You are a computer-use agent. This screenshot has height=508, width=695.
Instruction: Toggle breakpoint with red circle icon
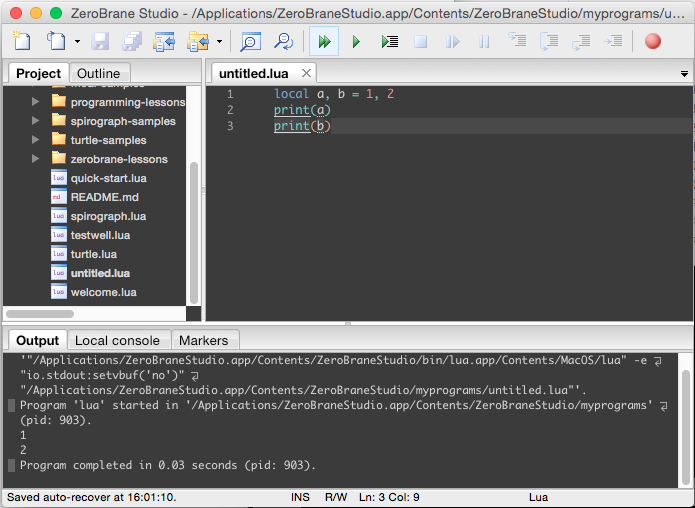click(x=652, y=41)
